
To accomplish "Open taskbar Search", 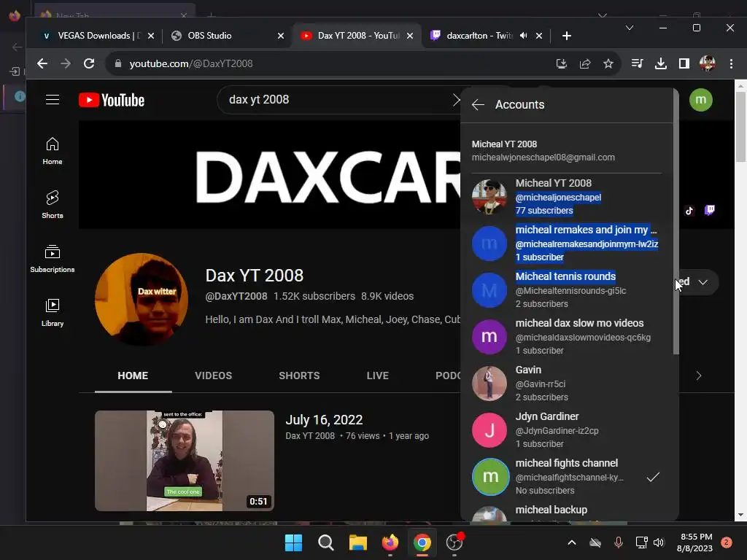I will 326,542.
